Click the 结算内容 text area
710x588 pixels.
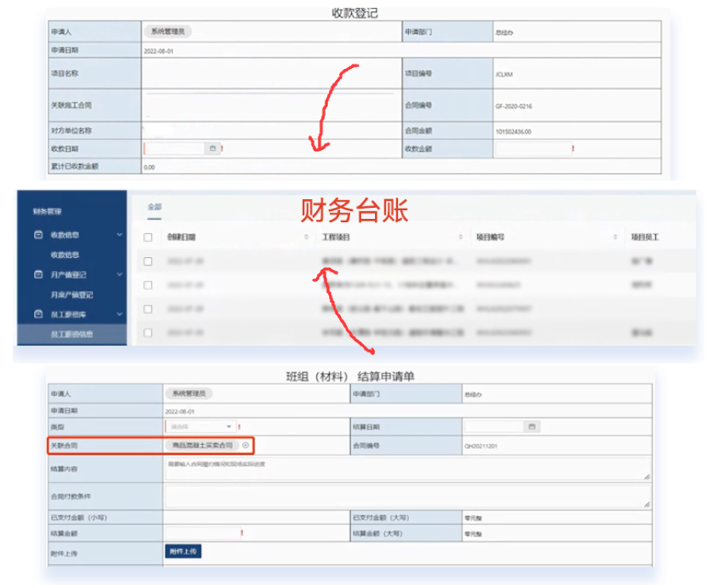[407, 468]
